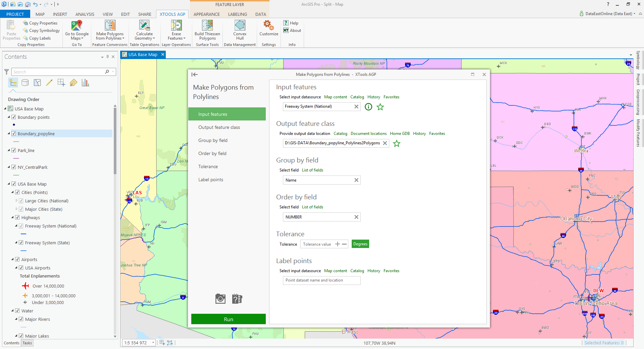Increase Tolerance value with plus

click(338, 244)
